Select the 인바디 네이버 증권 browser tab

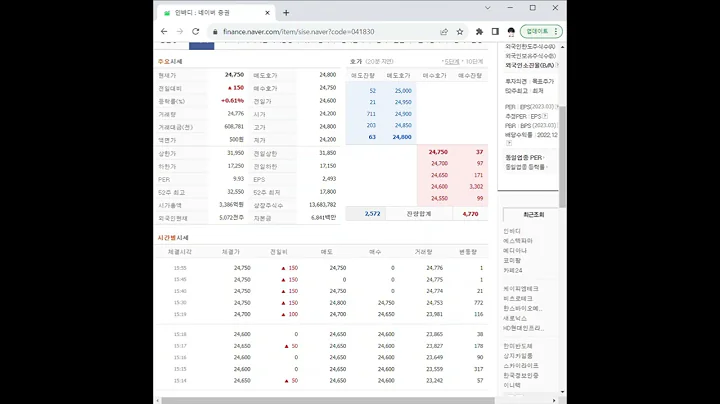click(216, 13)
